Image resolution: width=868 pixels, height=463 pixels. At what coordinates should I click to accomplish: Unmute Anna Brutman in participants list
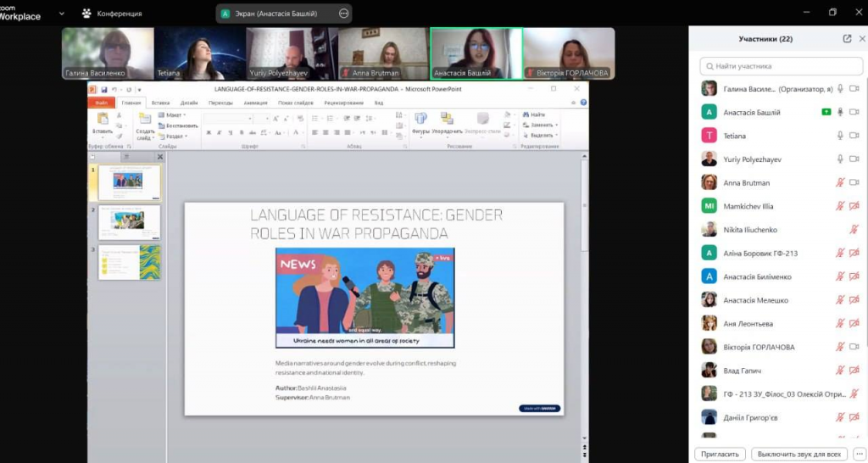(x=840, y=183)
